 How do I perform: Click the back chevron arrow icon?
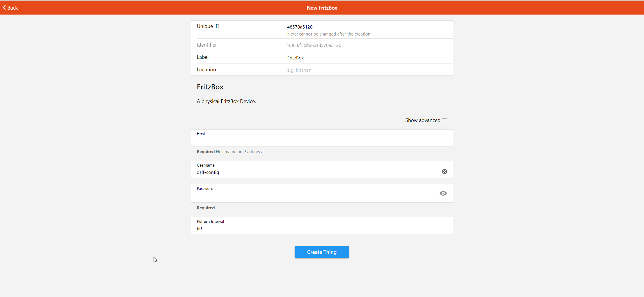point(4,8)
